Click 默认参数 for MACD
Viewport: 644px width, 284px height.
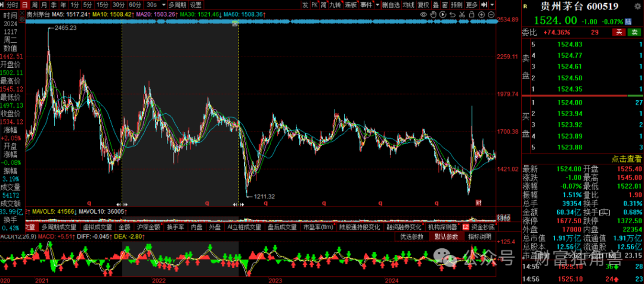click(446, 236)
